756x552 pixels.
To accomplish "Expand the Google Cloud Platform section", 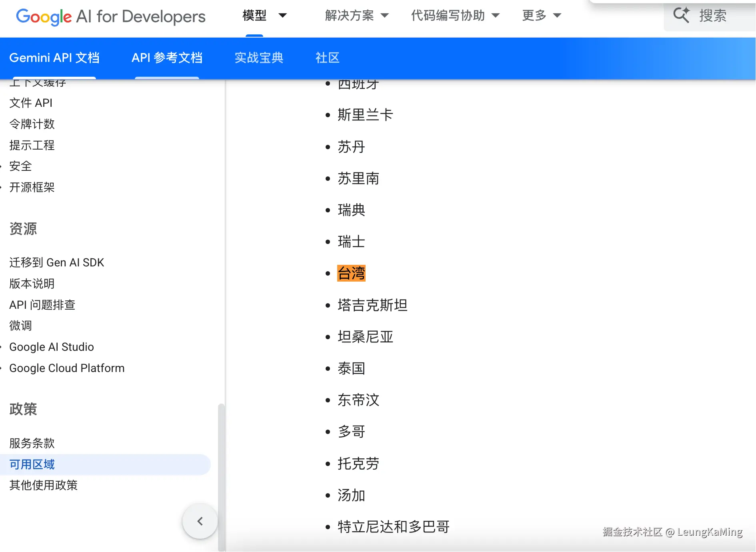I will pos(67,368).
